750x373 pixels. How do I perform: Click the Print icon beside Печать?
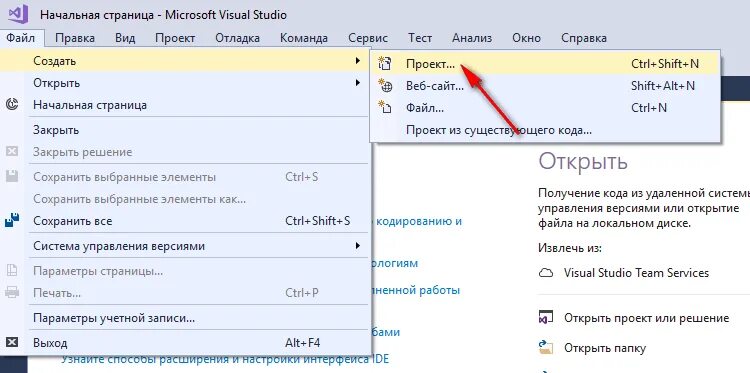[12, 292]
